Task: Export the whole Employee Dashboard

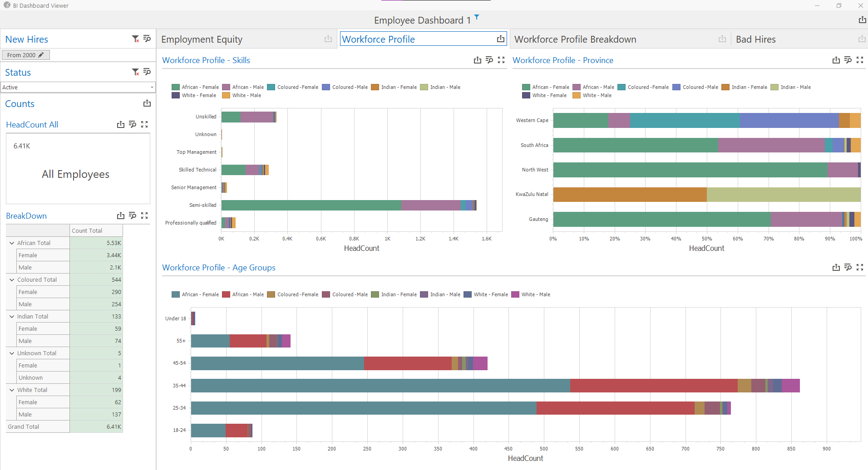Action: (862, 20)
